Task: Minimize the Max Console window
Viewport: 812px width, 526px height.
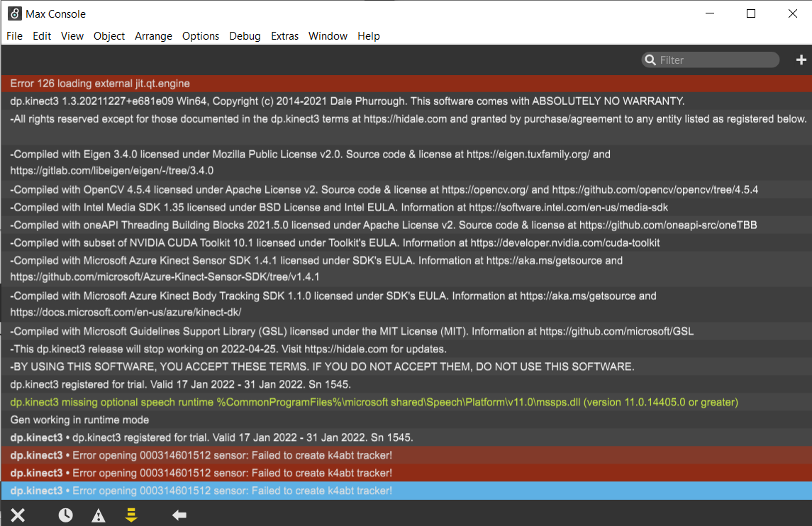Action: click(x=710, y=13)
